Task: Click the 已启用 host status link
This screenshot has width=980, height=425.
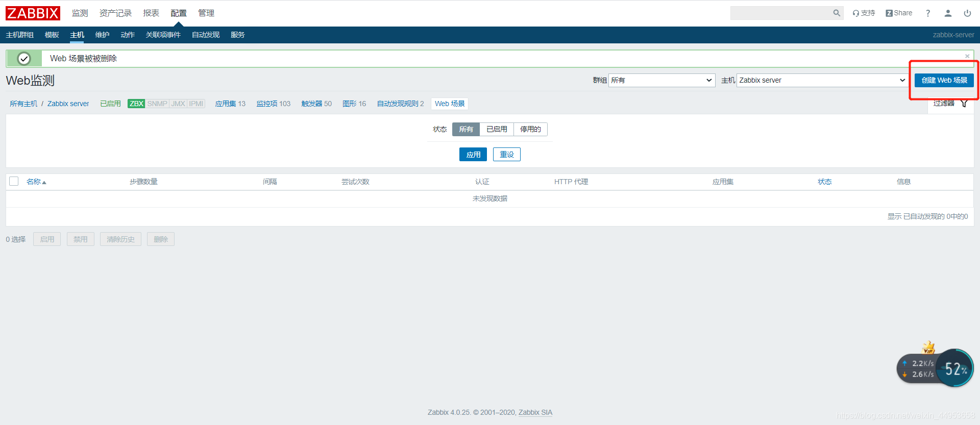Action: point(110,104)
